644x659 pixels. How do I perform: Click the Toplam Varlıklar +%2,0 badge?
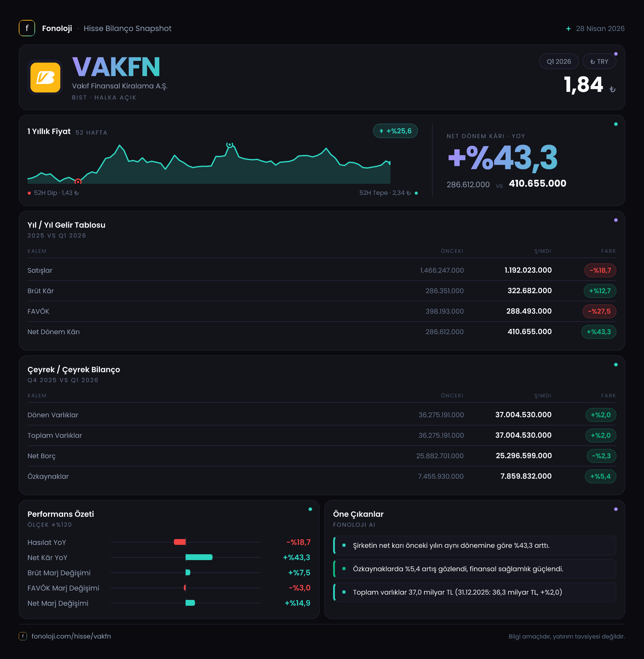(601, 435)
